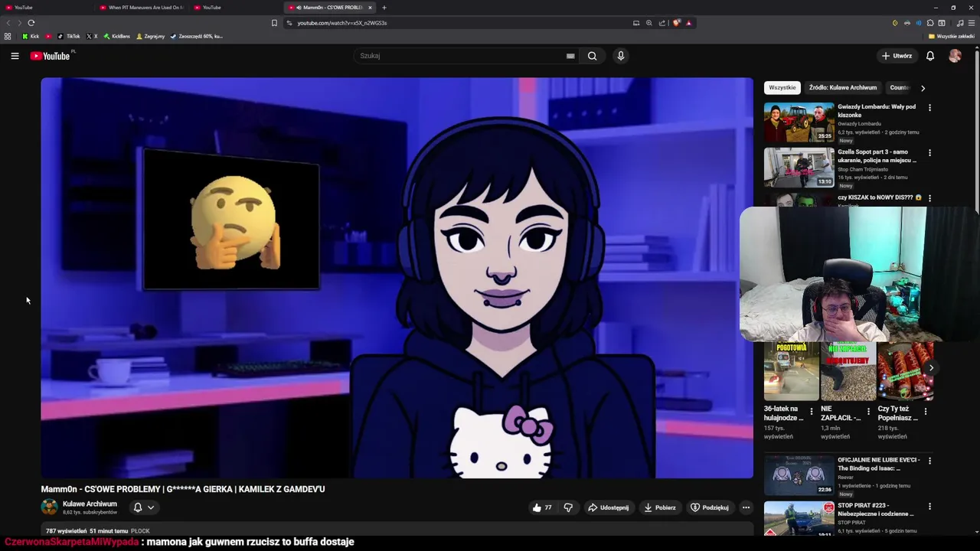This screenshot has height=551, width=980.
Task: Open the media control music note icon
Action: pos(960,23)
